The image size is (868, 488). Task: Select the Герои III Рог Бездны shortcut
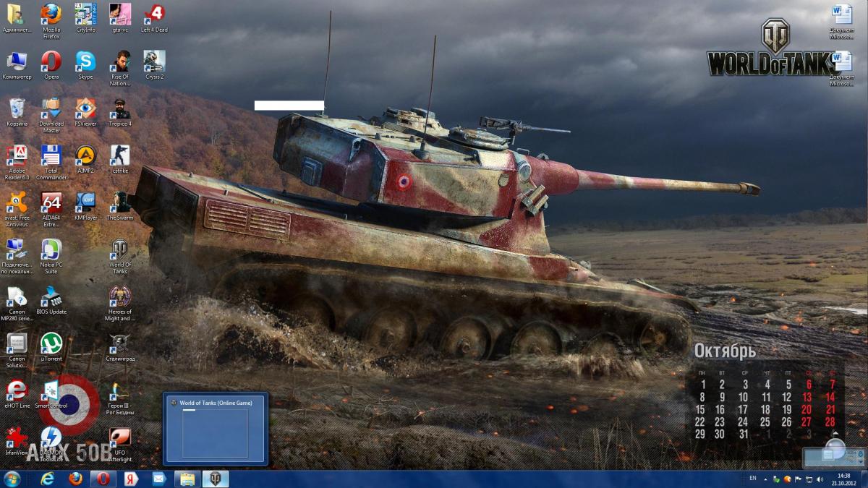coord(120,397)
